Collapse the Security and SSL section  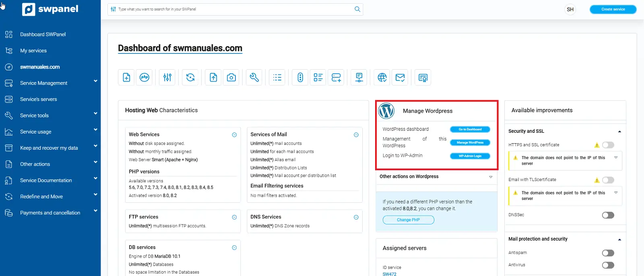(x=619, y=132)
